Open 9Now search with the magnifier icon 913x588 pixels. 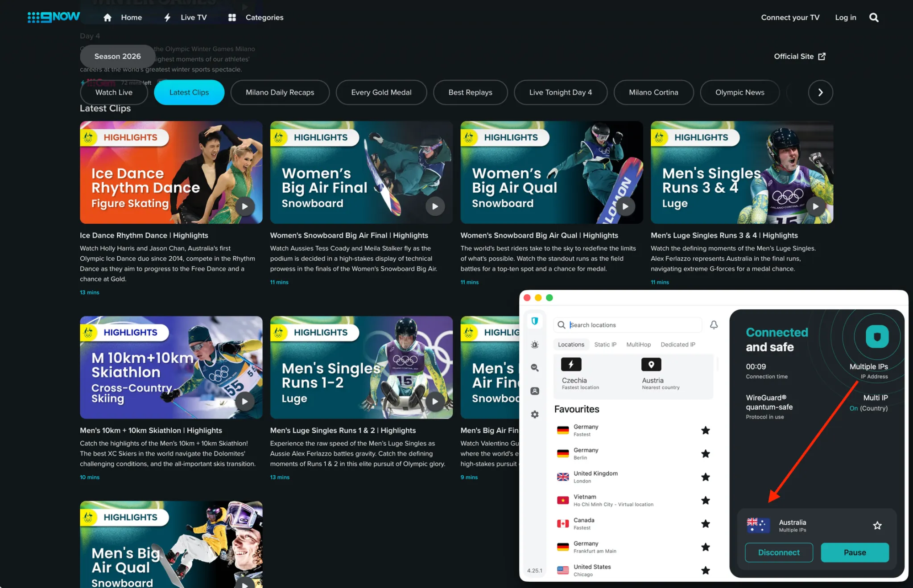coord(873,17)
